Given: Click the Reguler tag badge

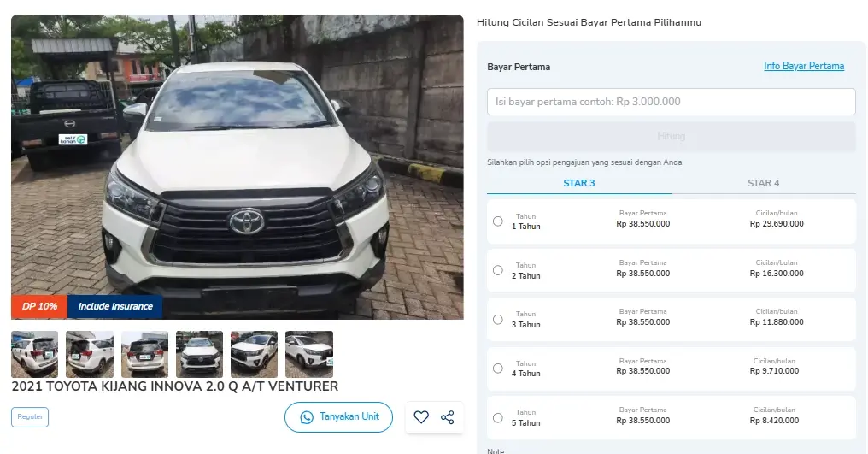Looking at the screenshot, I should click(30, 417).
